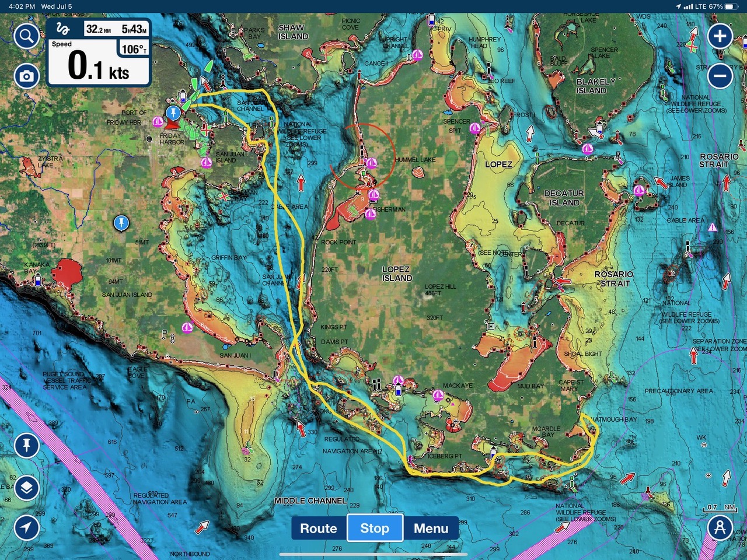Select the blue pin at Friday Harbor

(x=173, y=112)
